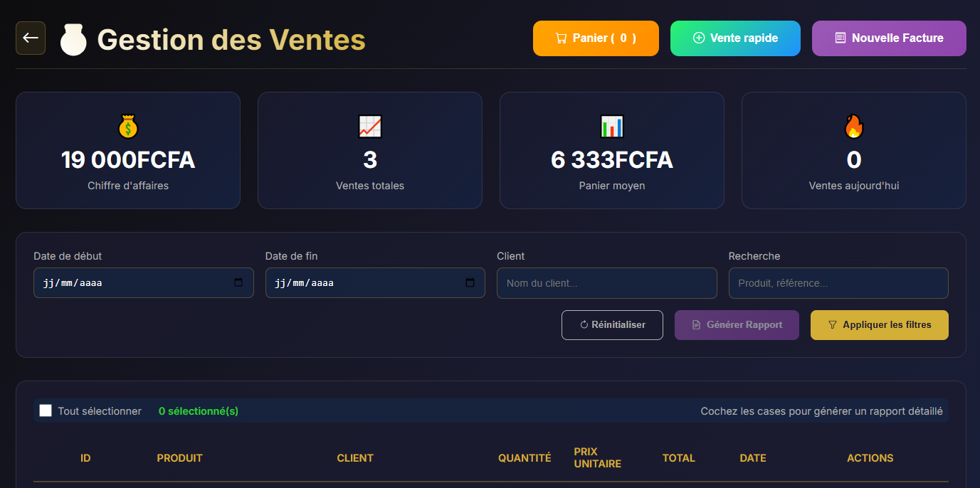Click the back arrow button
Viewport: 980px width, 488px height.
pos(31,38)
